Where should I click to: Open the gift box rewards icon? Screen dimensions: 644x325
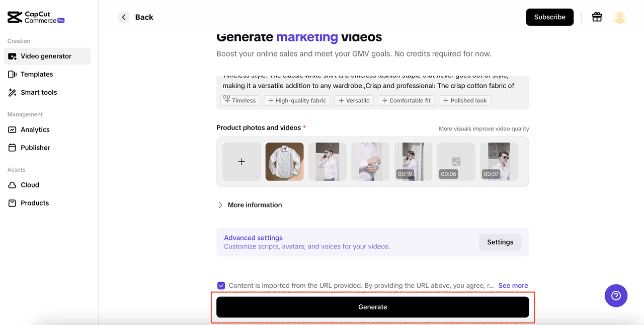pyautogui.click(x=597, y=17)
